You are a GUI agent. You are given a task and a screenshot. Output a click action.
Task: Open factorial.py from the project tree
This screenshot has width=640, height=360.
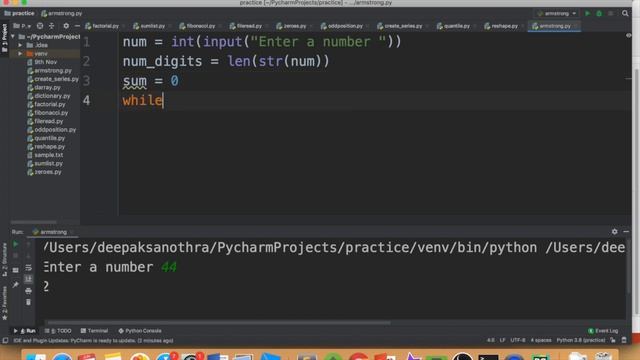coord(46,104)
